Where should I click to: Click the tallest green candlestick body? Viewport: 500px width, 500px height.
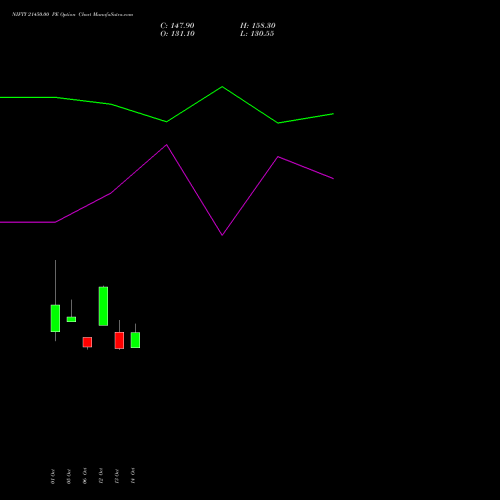coord(103,306)
